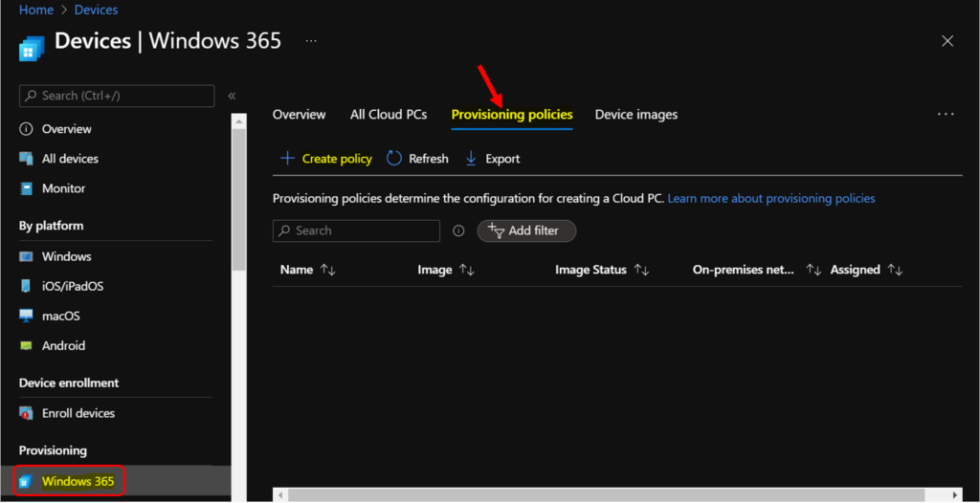Image resolution: width=980 pixels, height=503 pixels.
Task: Click the Windows 365 provisioning icon
Action: pyautogui.click(x=25, y=481)
